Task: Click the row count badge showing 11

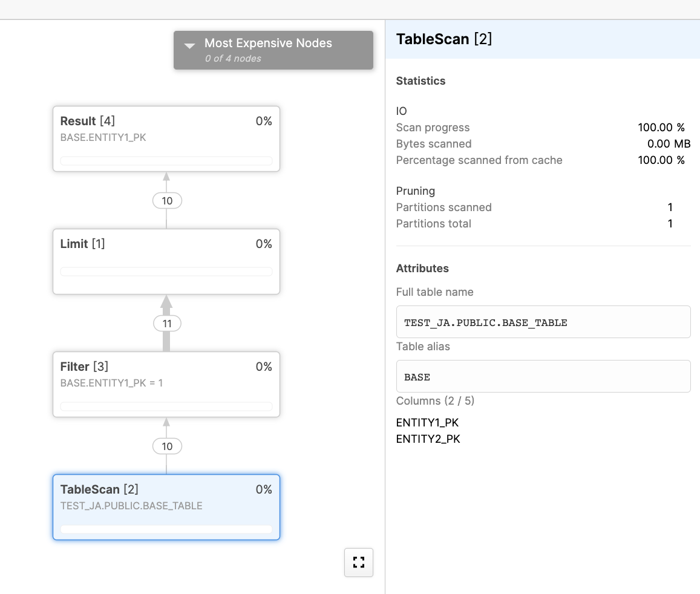Action: point(167,324)
